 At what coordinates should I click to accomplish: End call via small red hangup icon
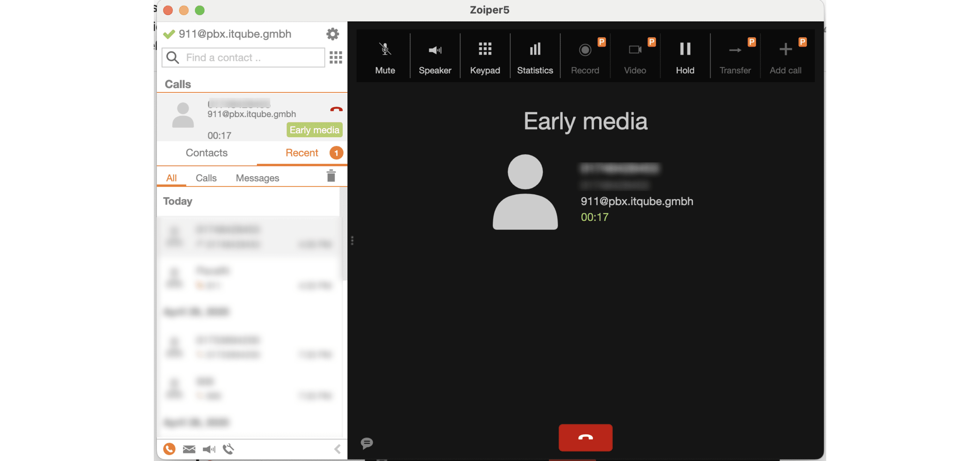[x=336, y=109]
